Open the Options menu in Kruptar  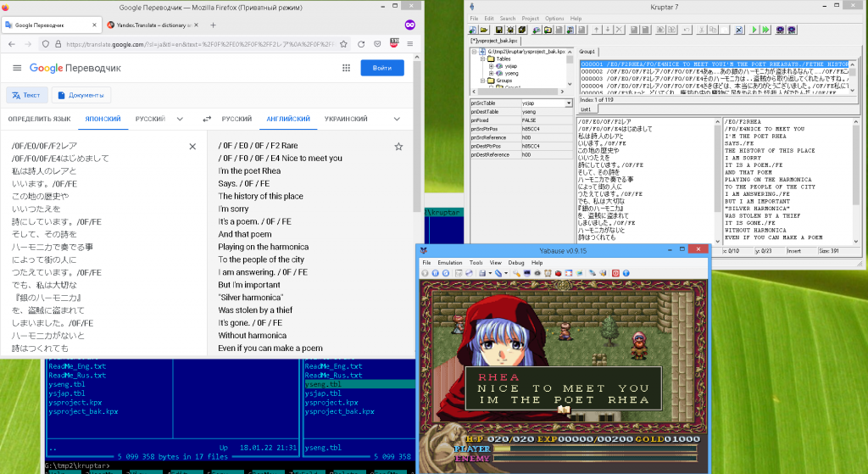[554, 19]
